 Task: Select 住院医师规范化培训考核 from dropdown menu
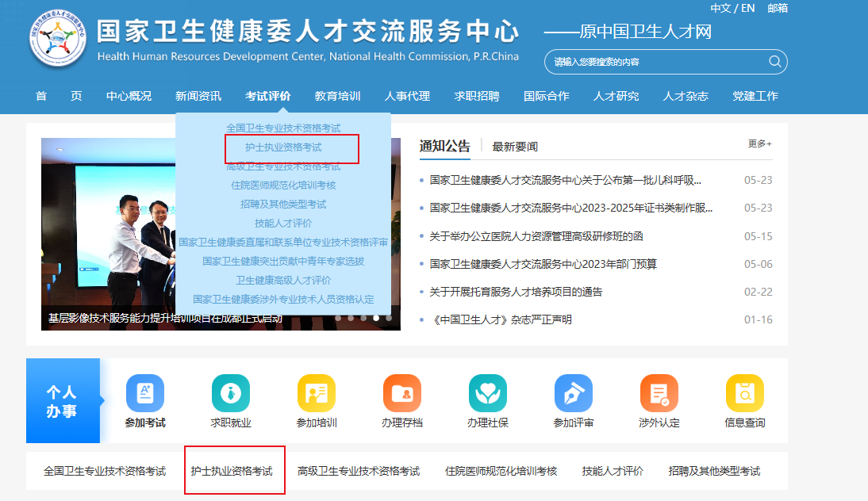click(x=283, y=185)
